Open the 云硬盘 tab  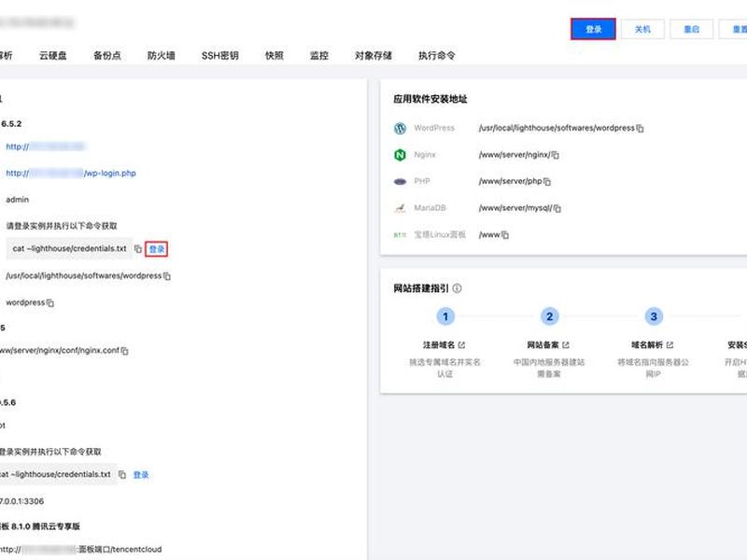53,56
